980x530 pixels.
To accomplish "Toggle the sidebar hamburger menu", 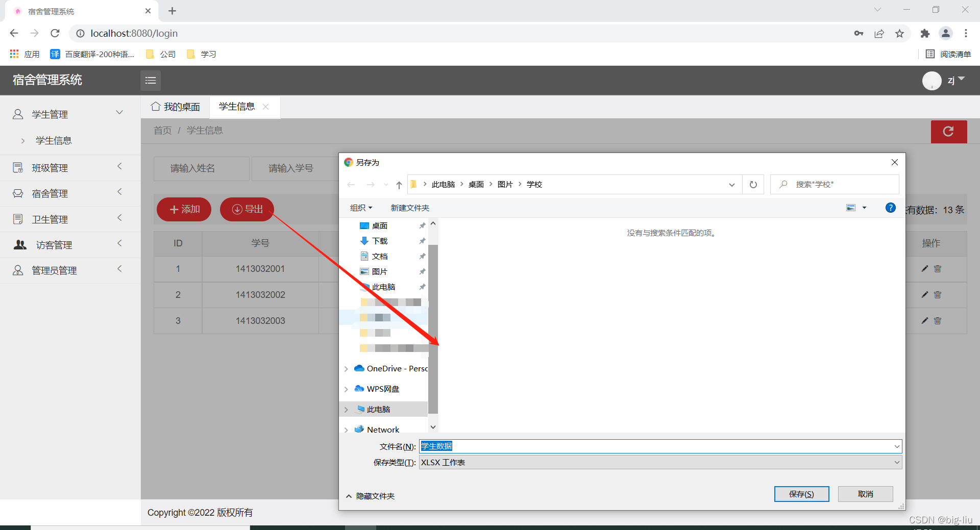I will pos(151,80).
